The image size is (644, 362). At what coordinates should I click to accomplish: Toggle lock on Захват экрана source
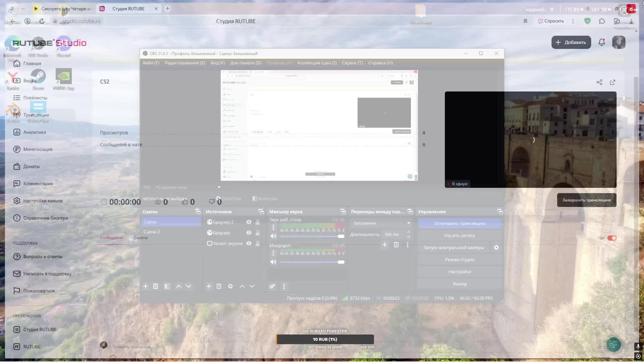point(258,243)
